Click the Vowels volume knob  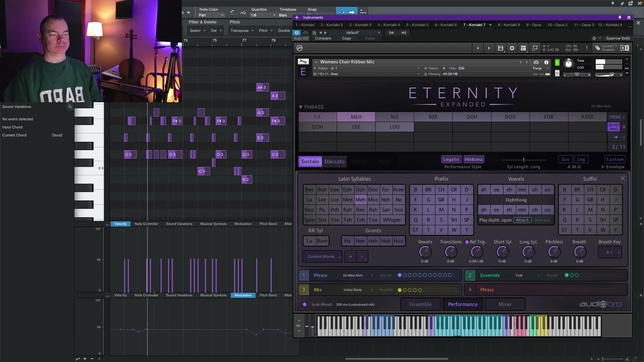click(425, 252)
